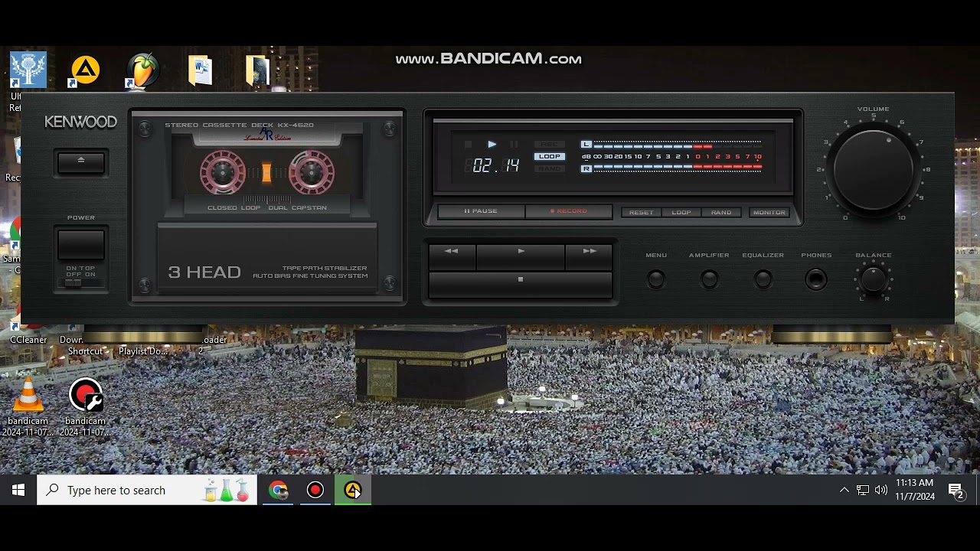Open the notifications action center
Screen dimensions: 980x551
point(956,490)
